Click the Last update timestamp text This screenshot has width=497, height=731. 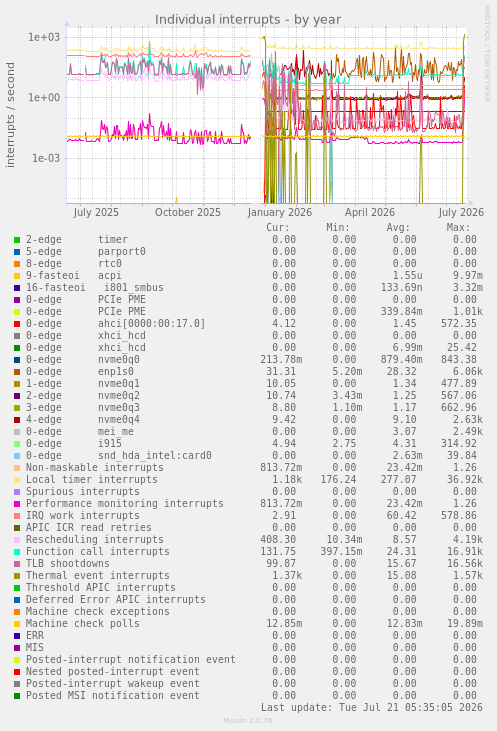[372, 707]
